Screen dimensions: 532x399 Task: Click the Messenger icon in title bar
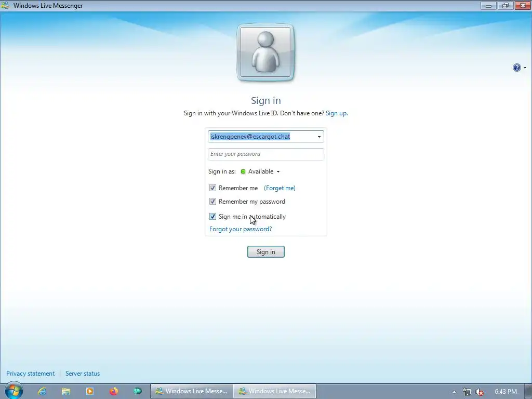(x=5, y=5)
